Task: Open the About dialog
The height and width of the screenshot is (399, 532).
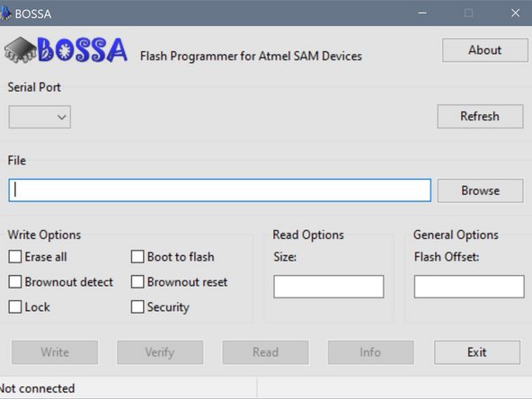Action: 485,50
